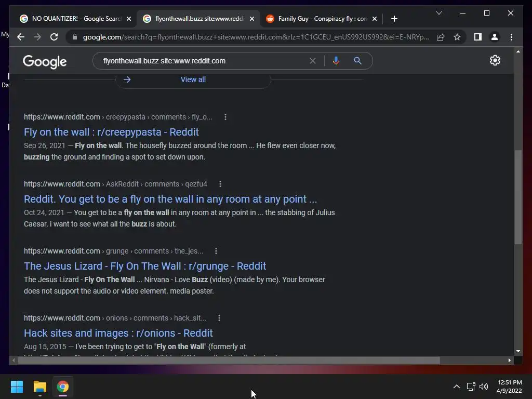Screen dimensions: 532x399
Task: Open The Jesus Lizard r/grunge result
Action: coord(145,266)
